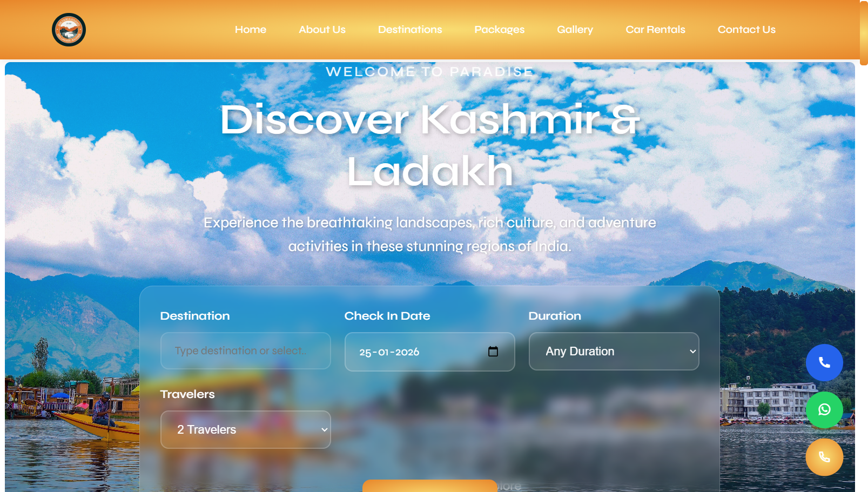Open the Gallery page
Viewport: 868px width, 492px height.
pos(575,30)
